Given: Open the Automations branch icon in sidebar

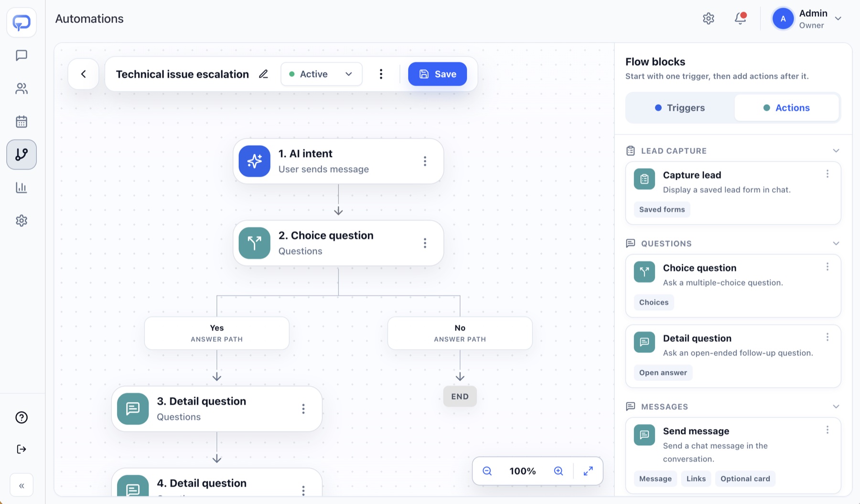Looking at the screenshot, I should 21,154.
